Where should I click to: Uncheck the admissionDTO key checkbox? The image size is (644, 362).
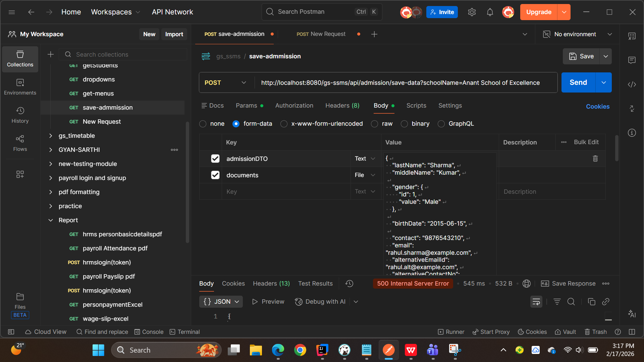(x=215, y=159)
